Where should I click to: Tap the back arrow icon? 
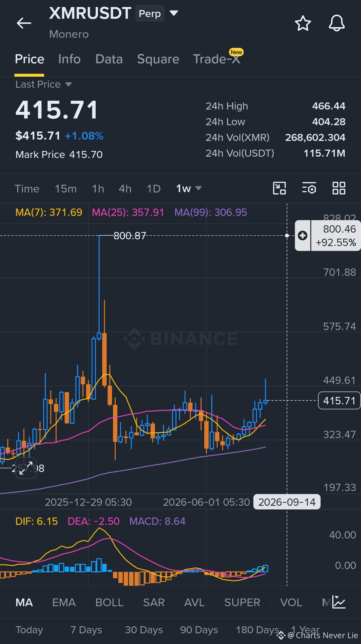pyautogui.click(x=24, y=23)
